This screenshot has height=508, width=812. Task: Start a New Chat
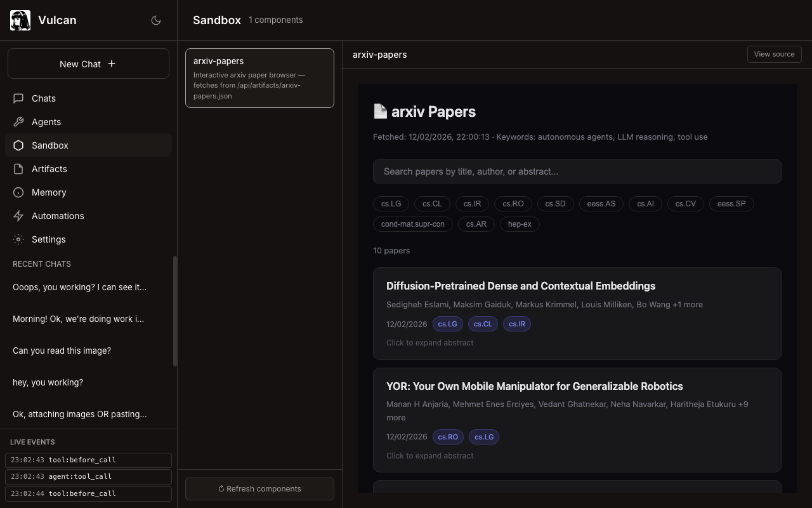click(88, 63)
